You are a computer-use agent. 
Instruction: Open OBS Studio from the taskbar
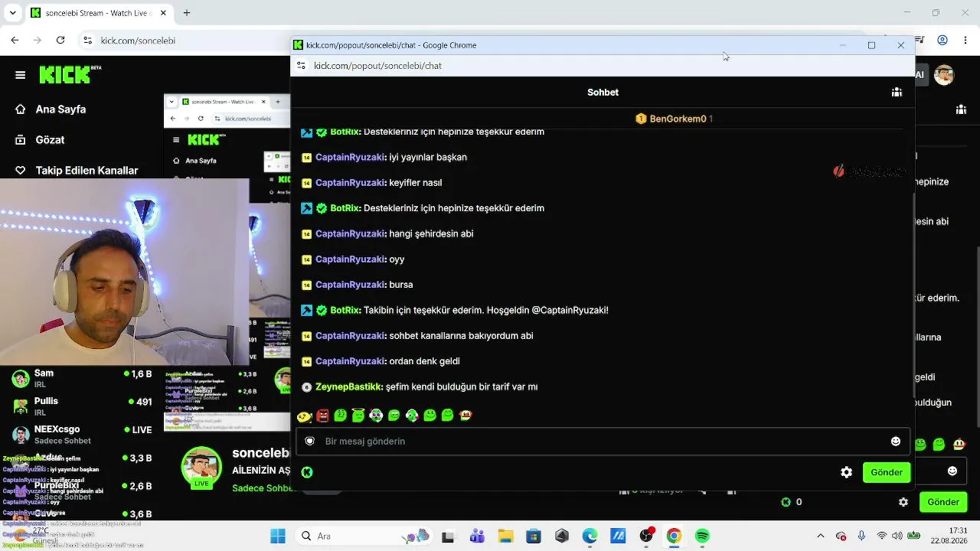coord(646,536)
